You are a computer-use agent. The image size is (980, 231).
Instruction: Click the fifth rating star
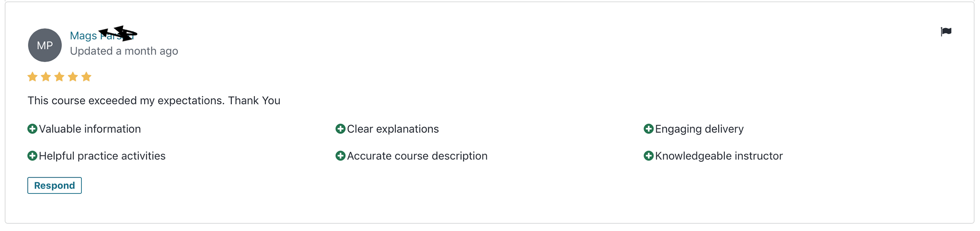point(86,77)
